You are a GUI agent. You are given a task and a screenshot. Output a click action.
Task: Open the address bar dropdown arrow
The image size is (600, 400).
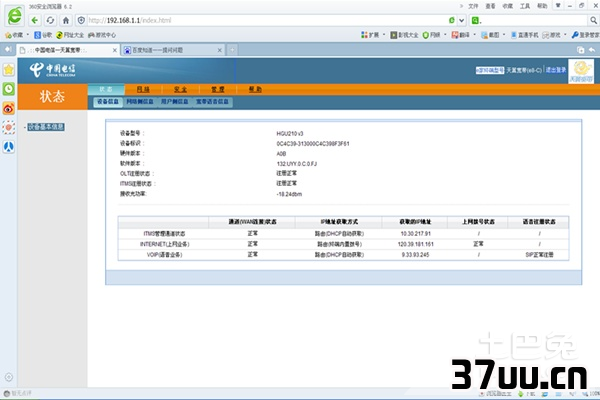click(461, 20)
